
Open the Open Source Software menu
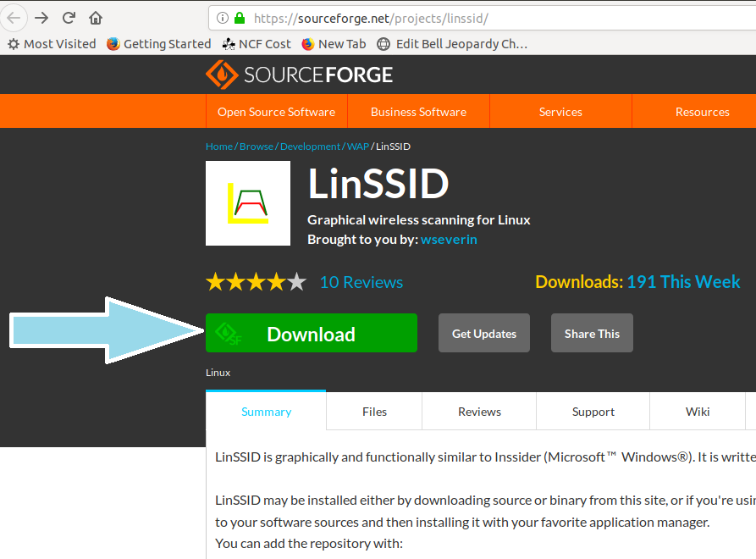[x=276, y=112]
